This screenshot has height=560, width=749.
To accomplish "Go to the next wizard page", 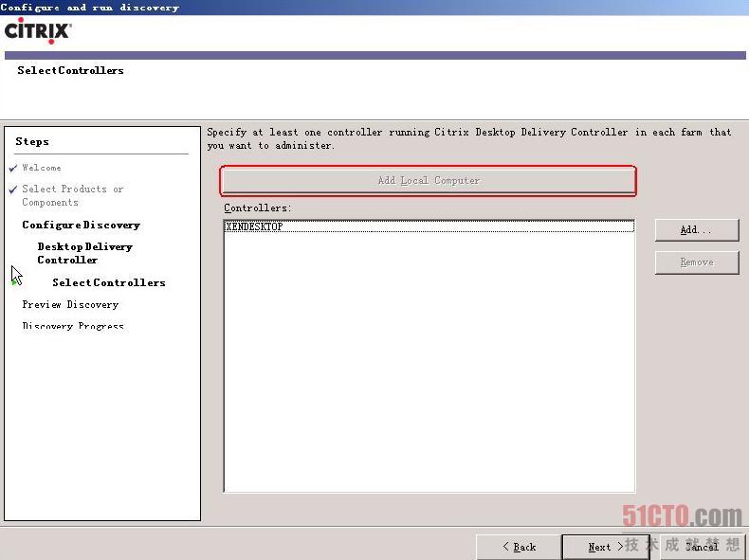I will point(605,547).
